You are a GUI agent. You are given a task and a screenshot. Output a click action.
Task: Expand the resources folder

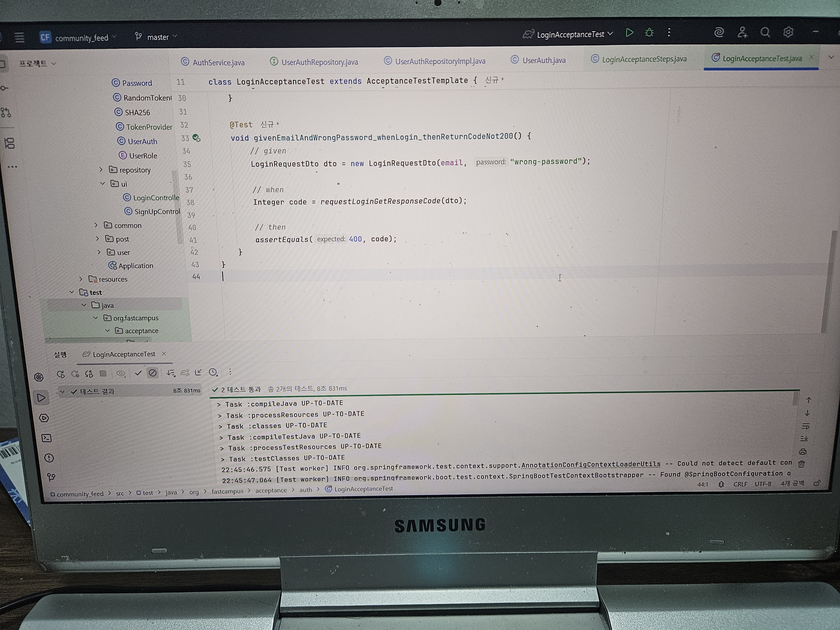tap(80, 279)
